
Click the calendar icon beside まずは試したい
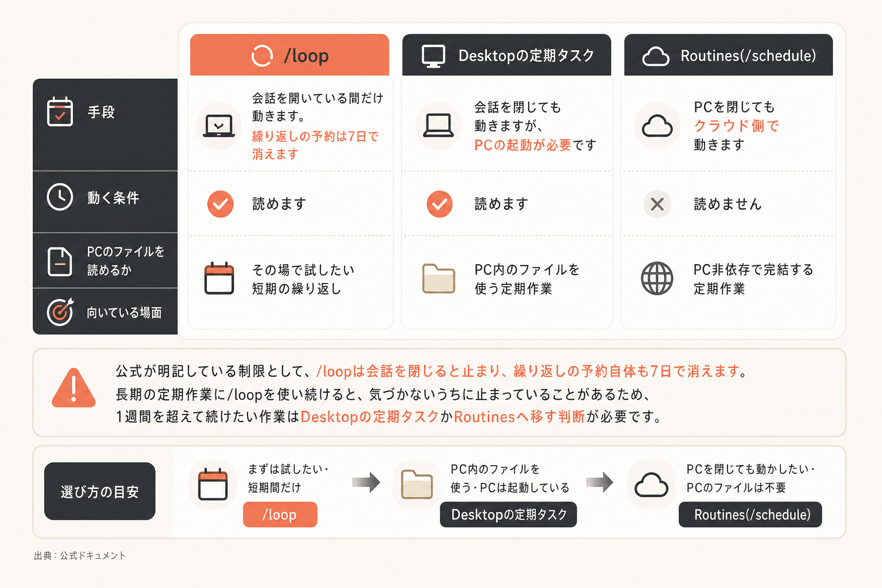[x=213, y=484]
